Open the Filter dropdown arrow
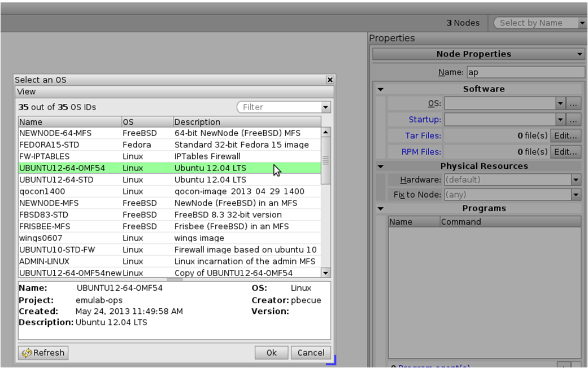 click(325, 107)
